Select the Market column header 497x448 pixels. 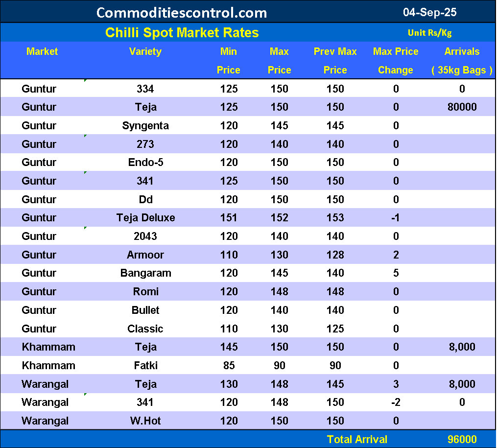coord(42,51)
